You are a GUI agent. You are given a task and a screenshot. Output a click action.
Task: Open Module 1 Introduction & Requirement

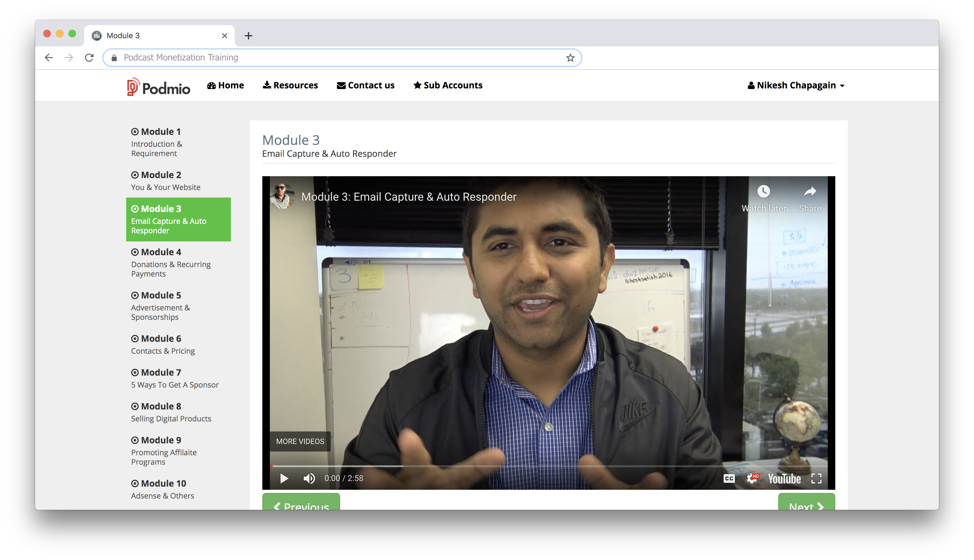179,142
